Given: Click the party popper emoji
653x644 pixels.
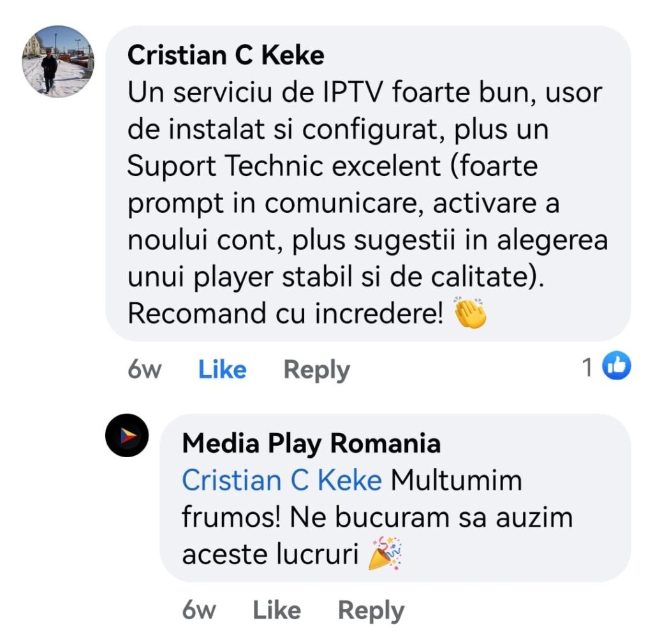Looking at the screenshot, I should pos(385,553).
